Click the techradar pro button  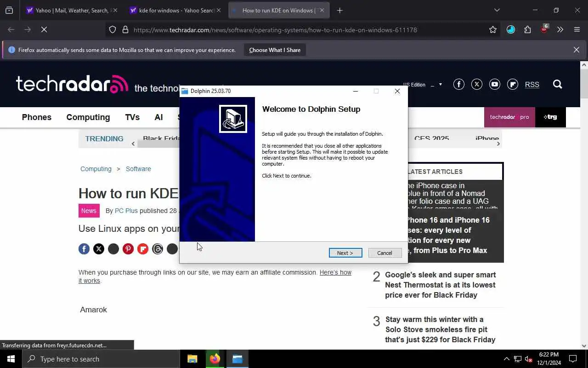pyautogui.click(x=509, y=117)
